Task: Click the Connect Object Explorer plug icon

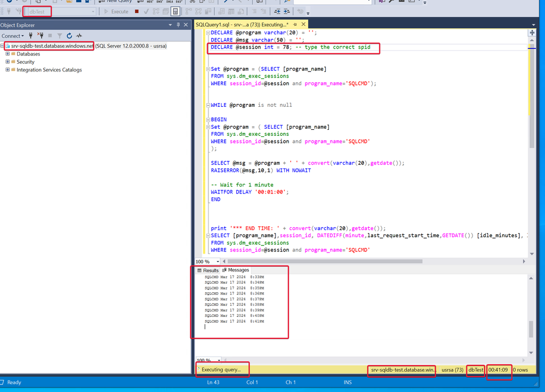Action: (x=31, y=36)
